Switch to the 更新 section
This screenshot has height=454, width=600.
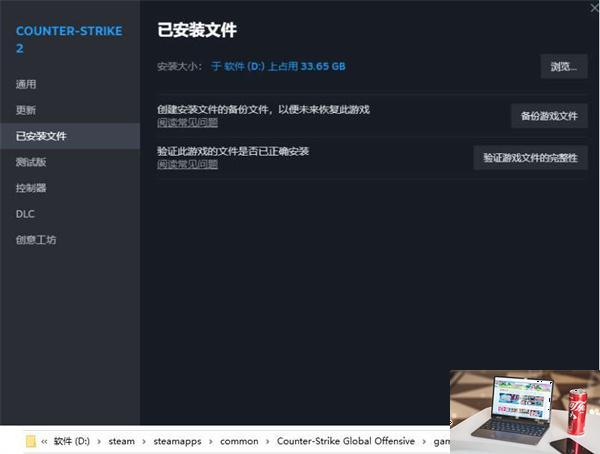26,110
